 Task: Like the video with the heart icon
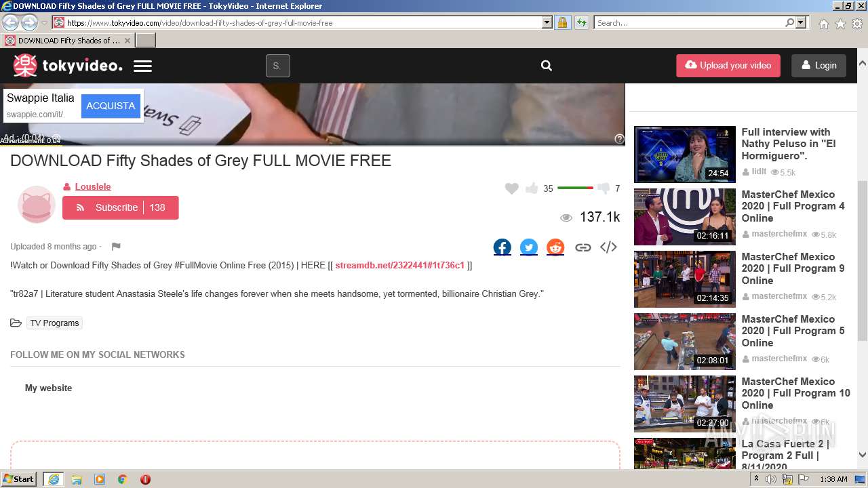(512, 188)
